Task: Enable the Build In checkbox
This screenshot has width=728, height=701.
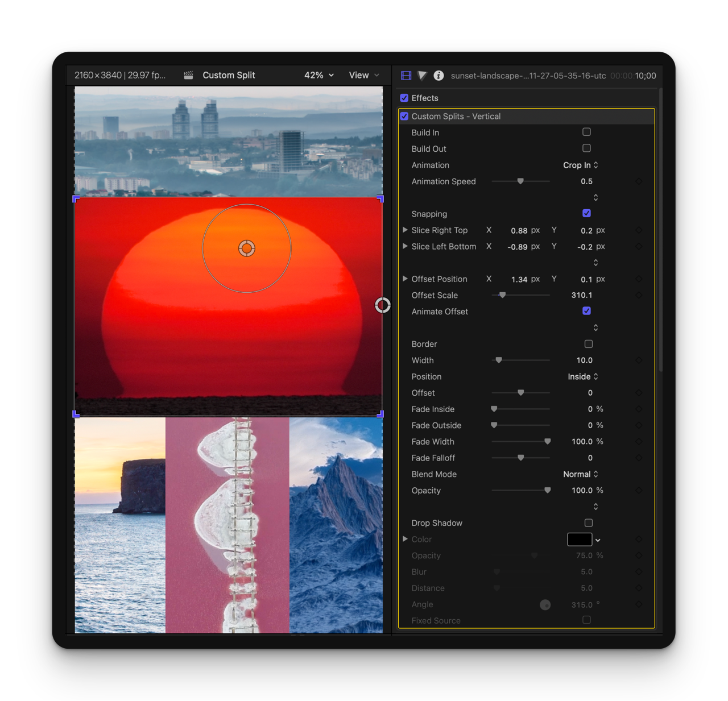Action: click(x=586, y=132)
